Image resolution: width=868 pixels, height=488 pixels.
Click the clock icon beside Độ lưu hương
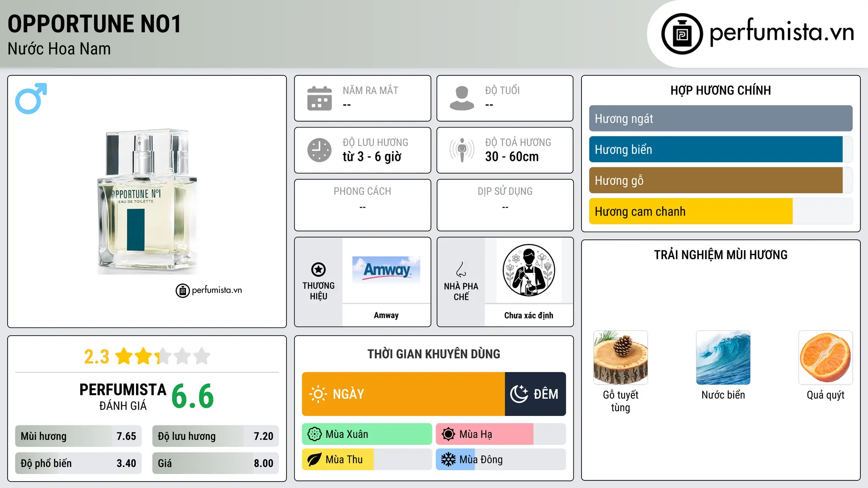click(320, 150)
